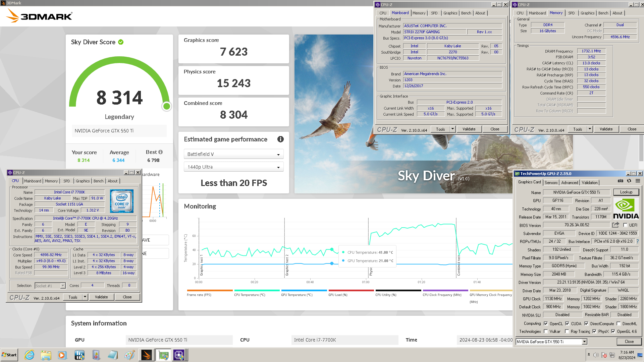Click the NVIDIA logo in GPU-Z
This screenshot has height=362, width=644.
click(x=626, y=208)
